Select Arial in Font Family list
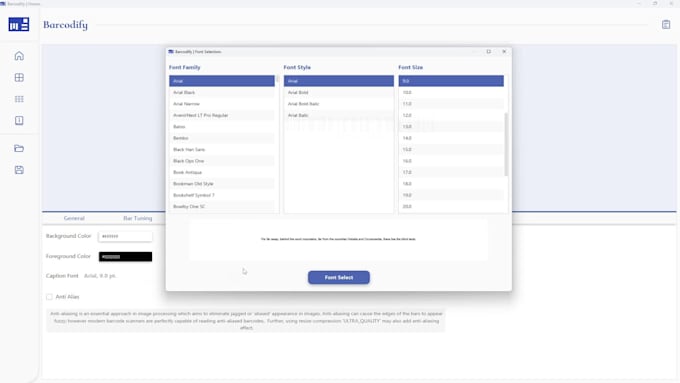The image size is (680, 383). [222, 81]
